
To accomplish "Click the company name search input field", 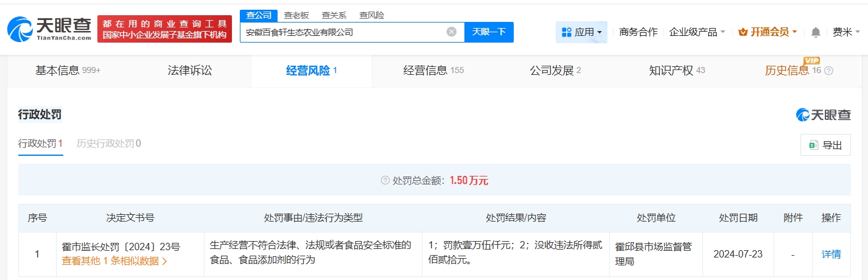I will point(344,32).
